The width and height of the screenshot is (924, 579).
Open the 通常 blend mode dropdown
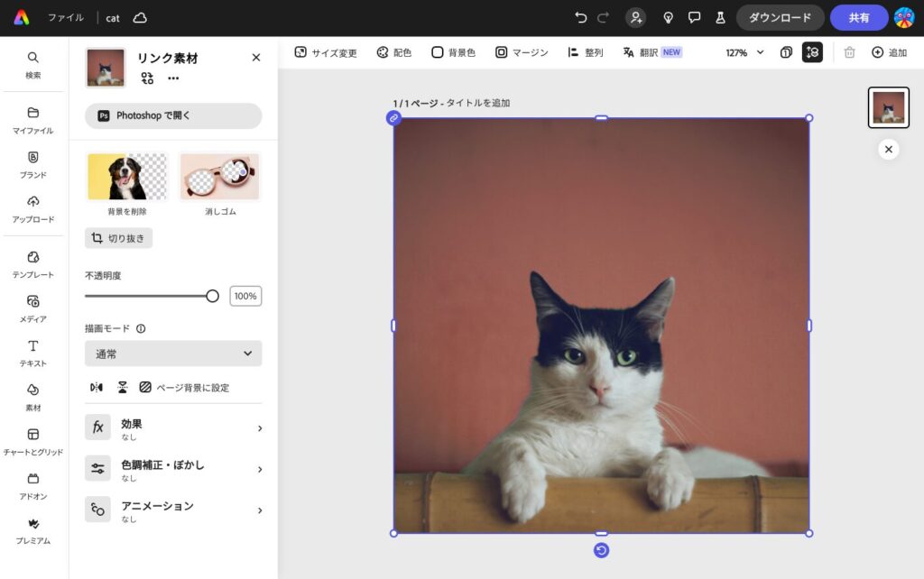(172, 354)
